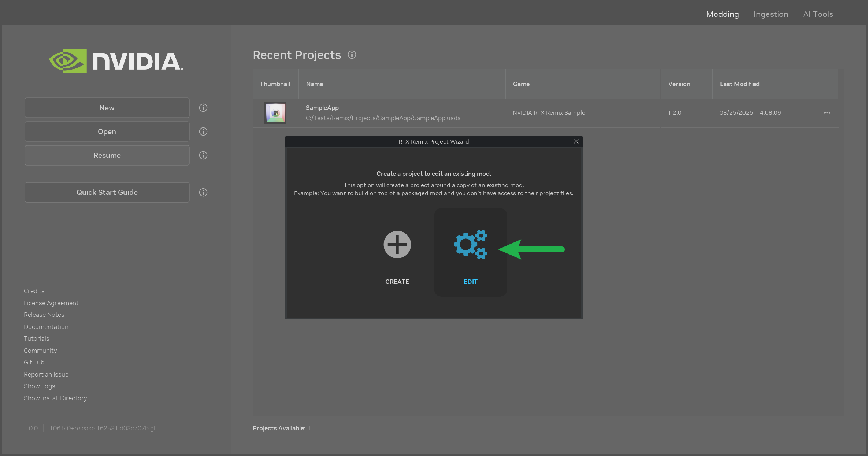Switch to the Ingestion tab
868x456 pixels.
tap(771, 14)
